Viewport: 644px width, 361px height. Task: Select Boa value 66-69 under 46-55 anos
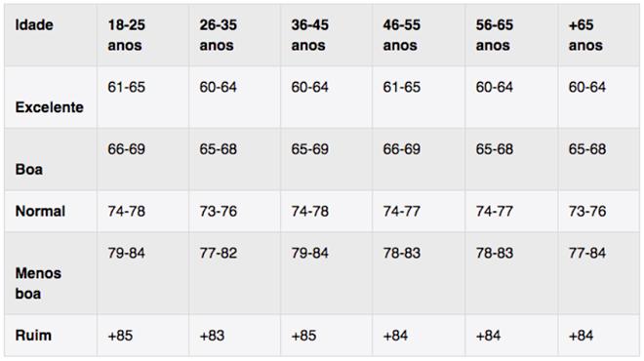402,149
